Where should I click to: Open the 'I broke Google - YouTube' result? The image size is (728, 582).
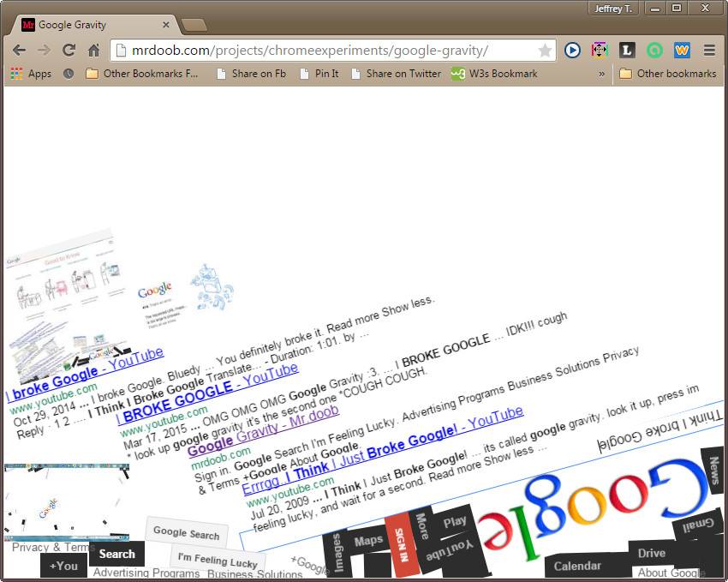tap(85, 374)
